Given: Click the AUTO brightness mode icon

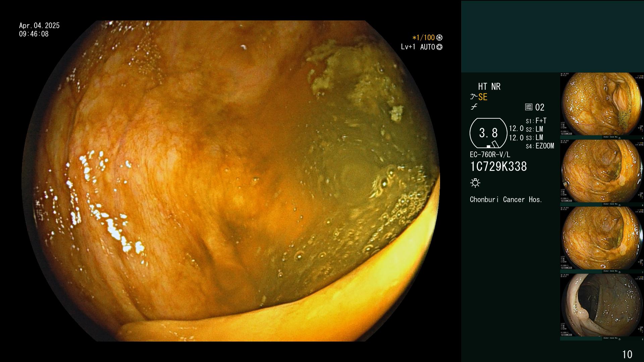Looking at the screenshot, I should [x=439, y=47].
